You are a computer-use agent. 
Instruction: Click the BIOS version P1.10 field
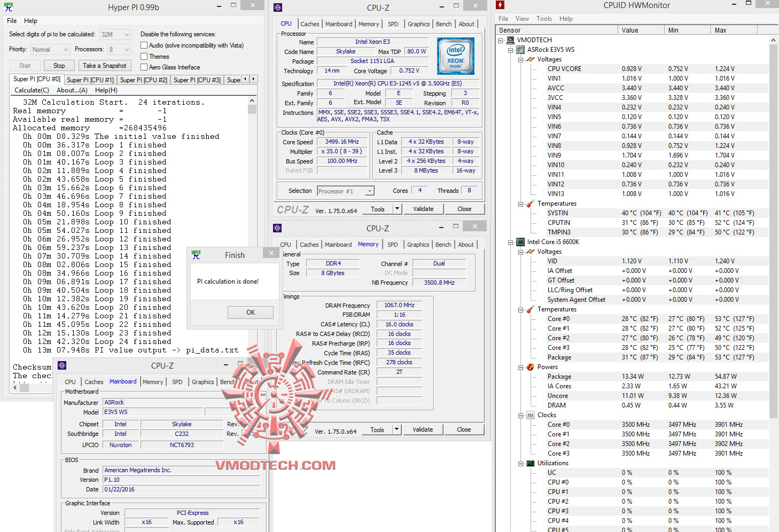point(182,480)
